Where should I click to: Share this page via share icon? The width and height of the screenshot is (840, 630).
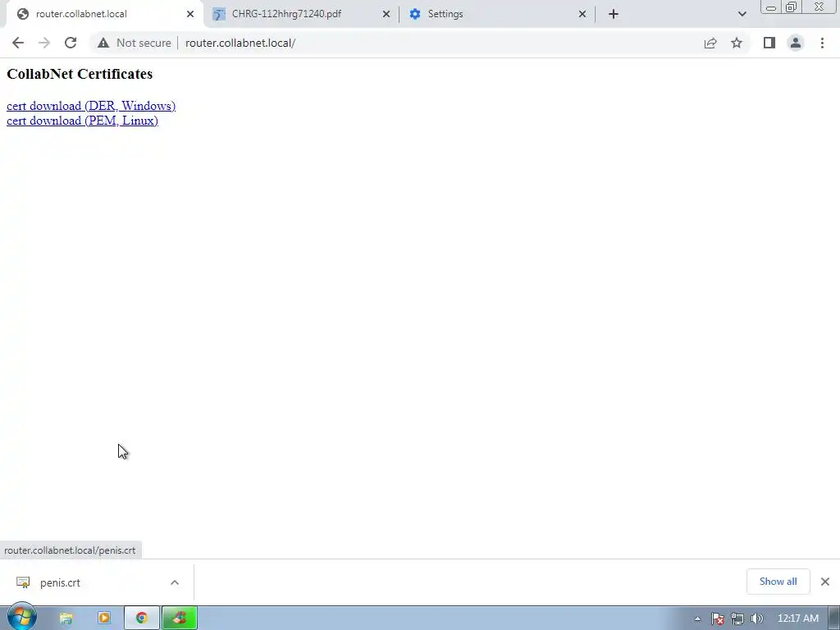tap(710, 43)
